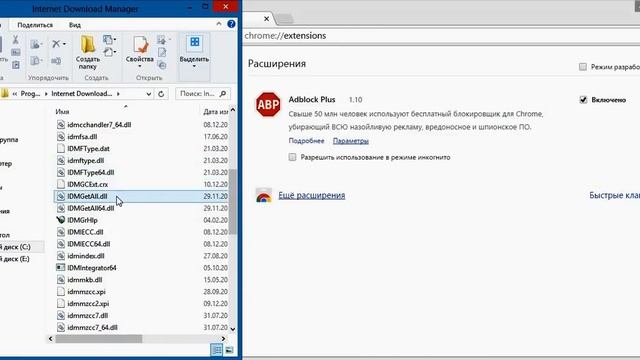Click the Delete X icon in ribbon
The height and width of the screenshot is (360, 640).
(x=56, y=44)
